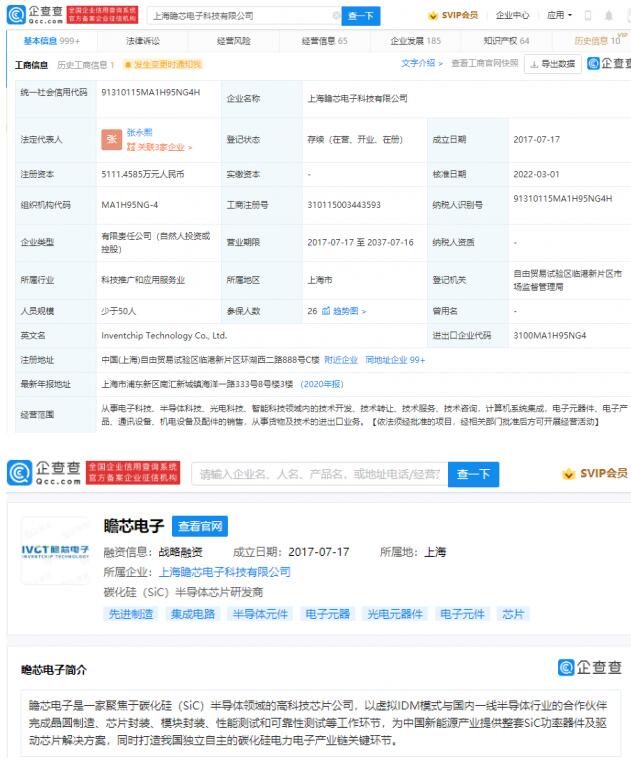Open the (2020年报) link
This screenshot has height=764, width=631.
pyautogui.click(x=322, y=384)
